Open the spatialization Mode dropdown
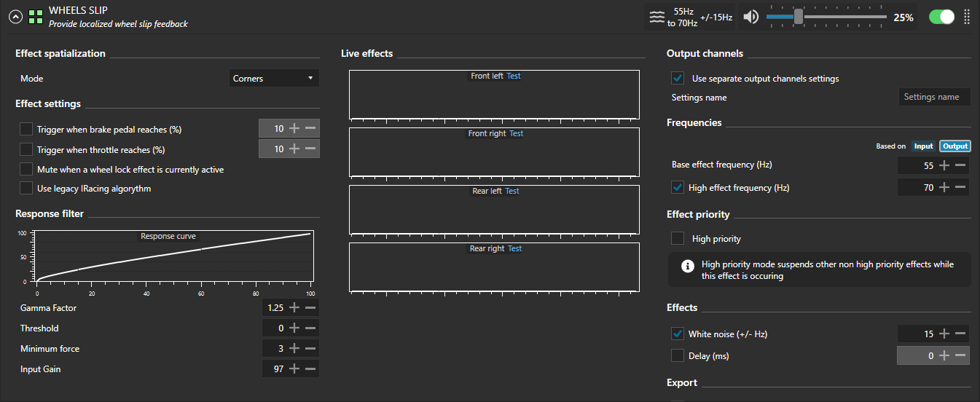Screen dimensions: 980x402 (274, 78)
